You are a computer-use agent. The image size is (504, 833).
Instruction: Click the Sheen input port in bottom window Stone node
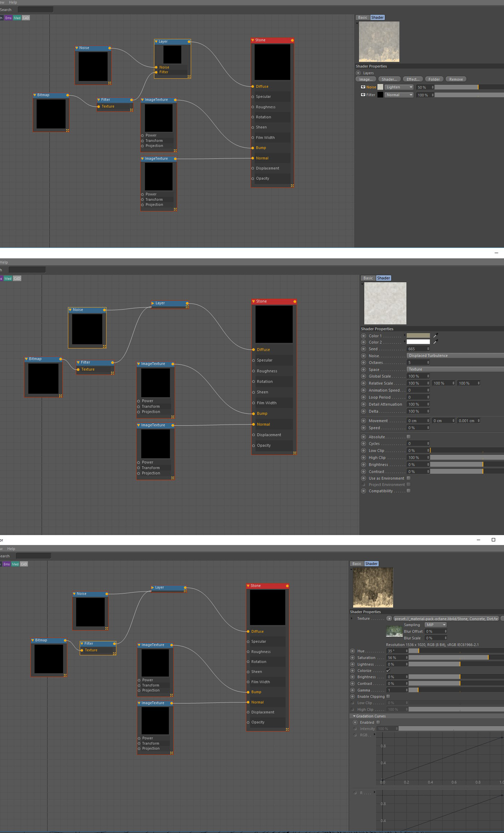click(x=248, y=672)
